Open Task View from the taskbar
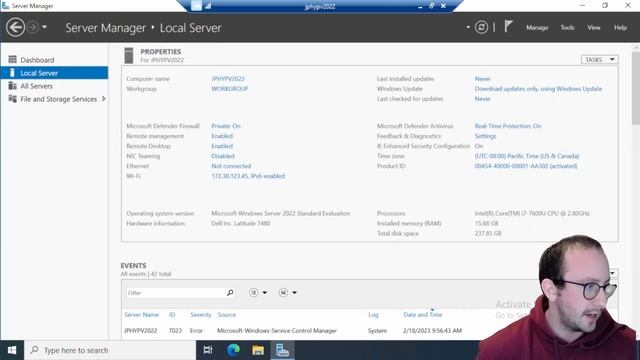 coord(208,350)
